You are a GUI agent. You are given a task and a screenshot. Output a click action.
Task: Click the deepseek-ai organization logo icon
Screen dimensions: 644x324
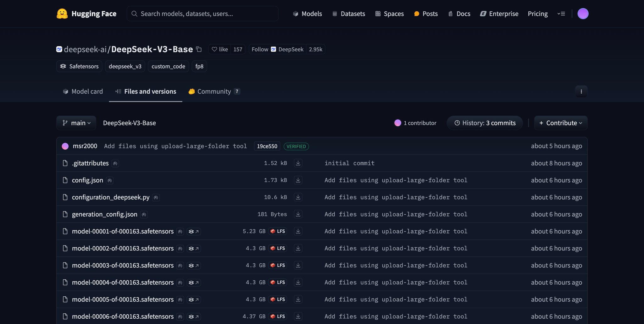(x=59, y=49)
